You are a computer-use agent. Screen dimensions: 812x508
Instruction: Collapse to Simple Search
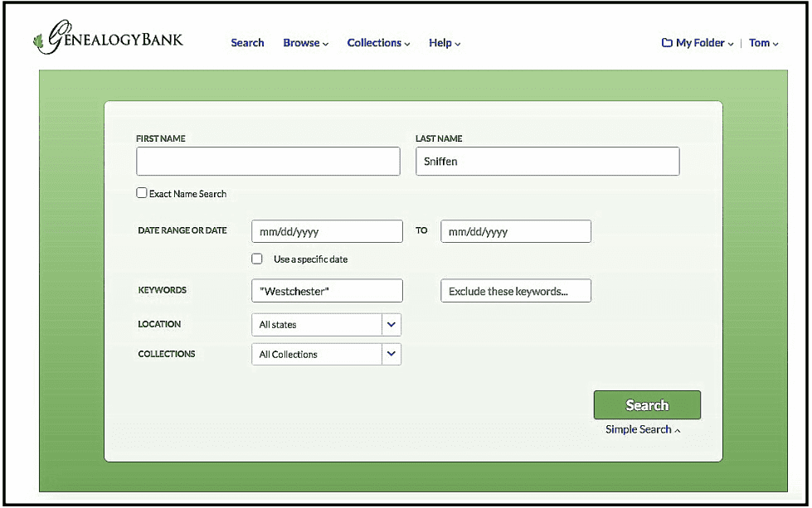pyautogui.click(x=643, y=429)
